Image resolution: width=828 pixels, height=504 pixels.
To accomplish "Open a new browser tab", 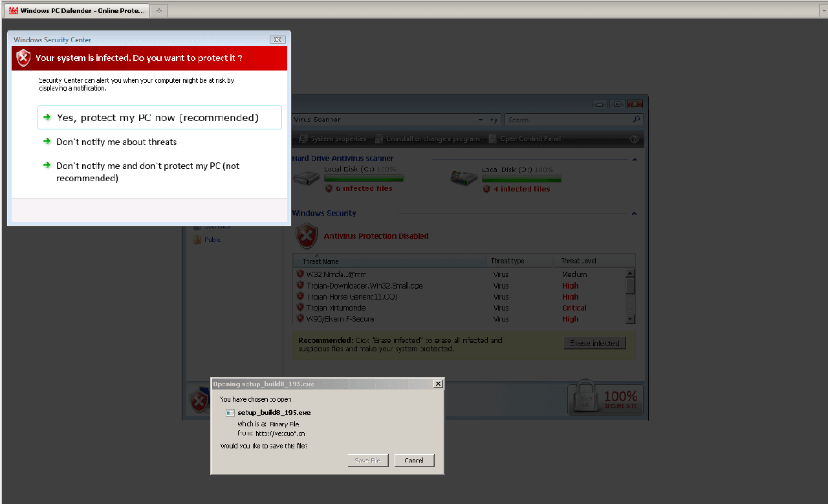I will 159,10.
